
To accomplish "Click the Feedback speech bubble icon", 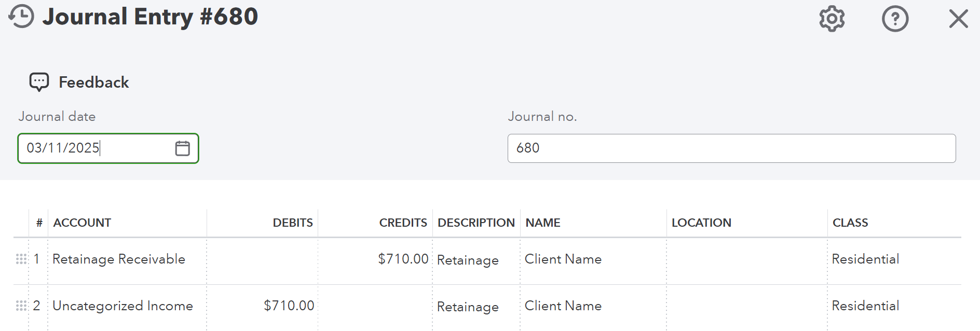I will 39,82.
